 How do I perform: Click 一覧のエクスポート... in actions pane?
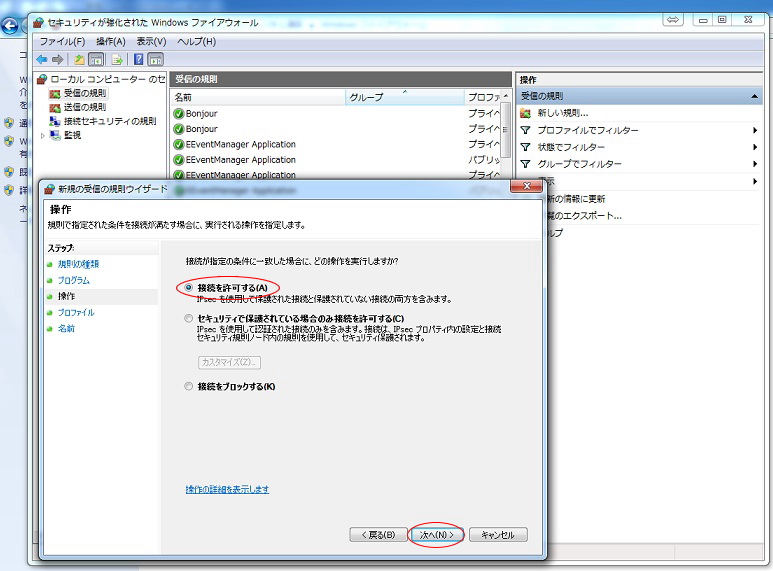click(x=584, y=215)
